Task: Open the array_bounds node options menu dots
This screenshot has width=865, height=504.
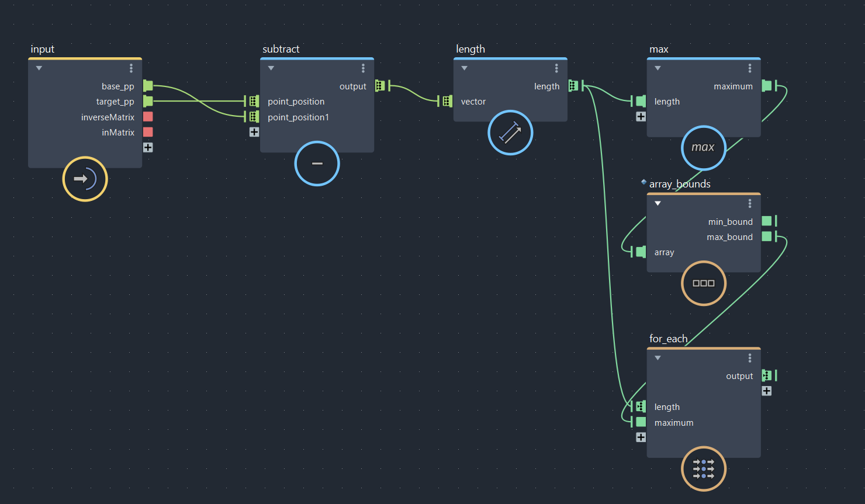Action: point(750,203)
